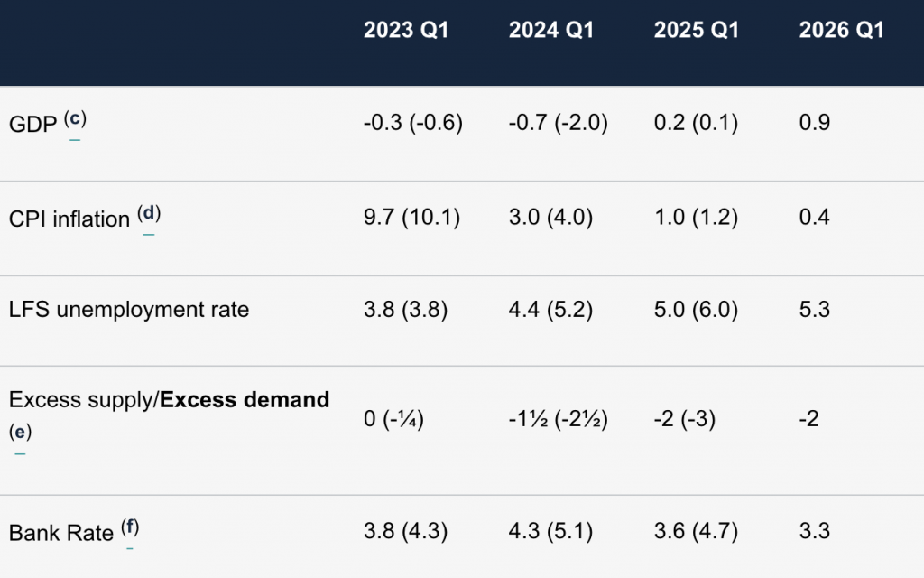Open footnote (c) next to GDP
The image size is (924, 578).
[x=75, y=120]
